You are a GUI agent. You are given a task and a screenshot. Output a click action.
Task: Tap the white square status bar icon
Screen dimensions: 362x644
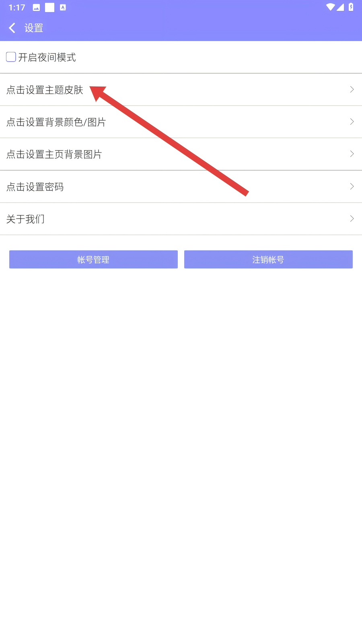tap(49, 7)
